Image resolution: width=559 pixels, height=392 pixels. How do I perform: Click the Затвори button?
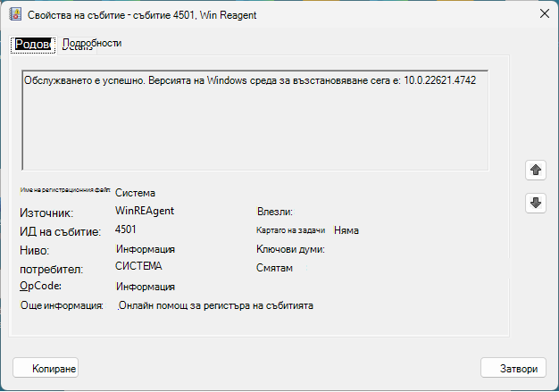pos(513,368)
